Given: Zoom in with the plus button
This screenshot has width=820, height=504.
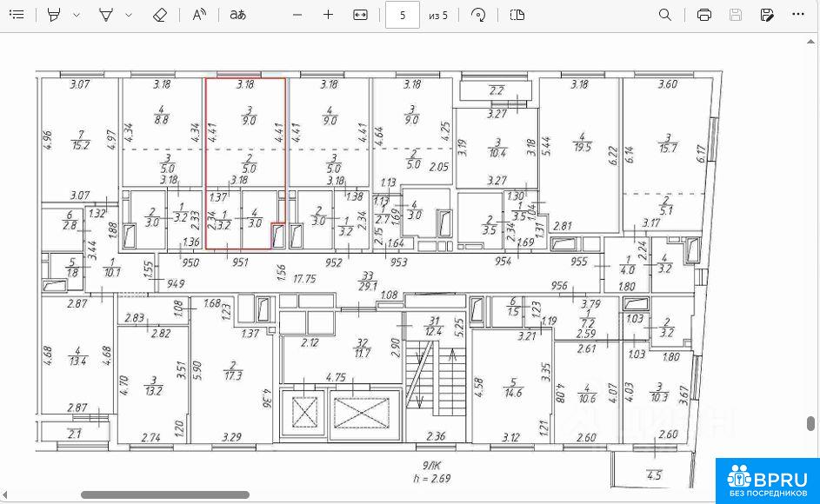Looking at the screenshot, I should 328,15.
